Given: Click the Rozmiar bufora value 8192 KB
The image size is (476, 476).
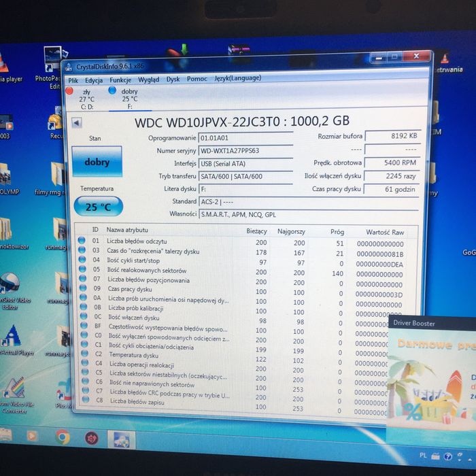Looking at the screenshot, I should pos(393,136).
